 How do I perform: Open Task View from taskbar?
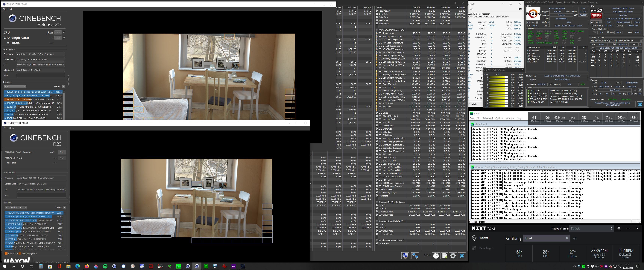coord(31,266)
